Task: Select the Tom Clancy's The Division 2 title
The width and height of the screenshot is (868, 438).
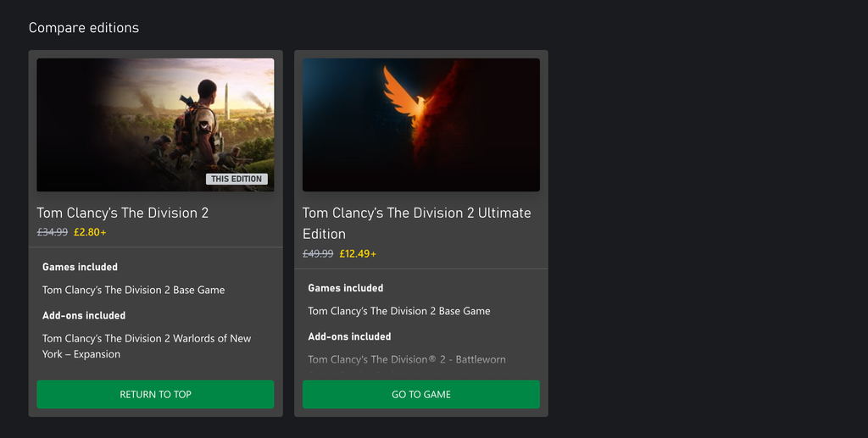Action: [122, 213]
